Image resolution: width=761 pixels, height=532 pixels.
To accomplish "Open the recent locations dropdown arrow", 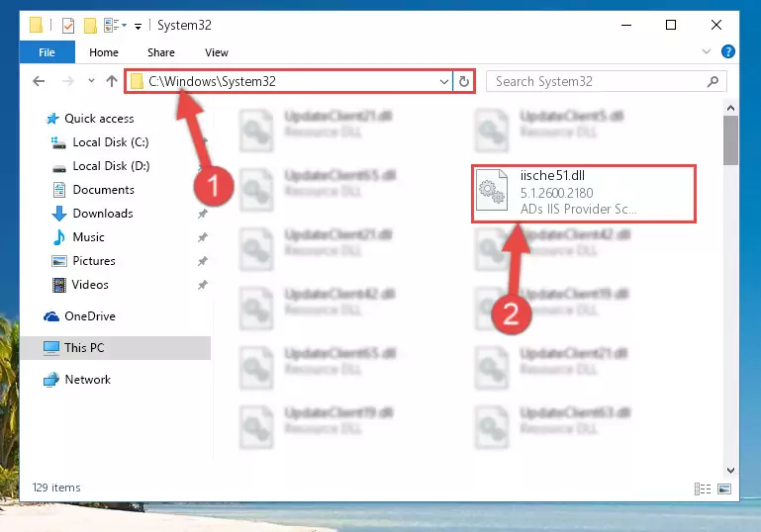I will [x=91, y=80].
